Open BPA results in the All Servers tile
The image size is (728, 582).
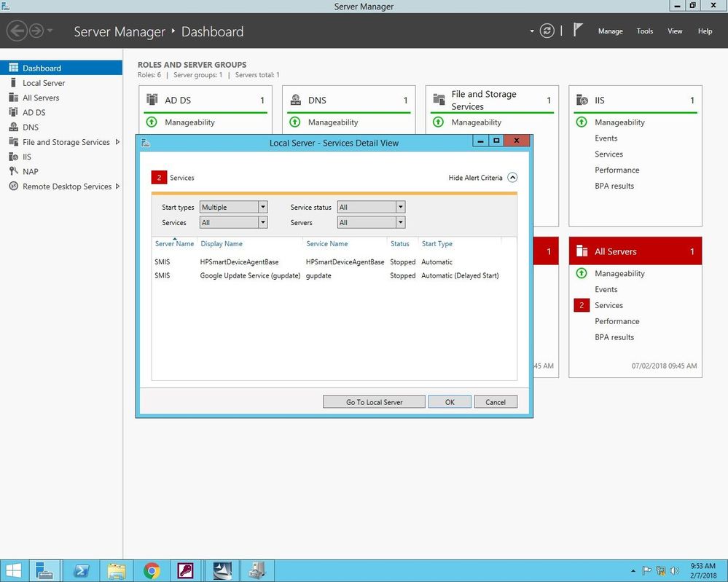coord(614,337)
